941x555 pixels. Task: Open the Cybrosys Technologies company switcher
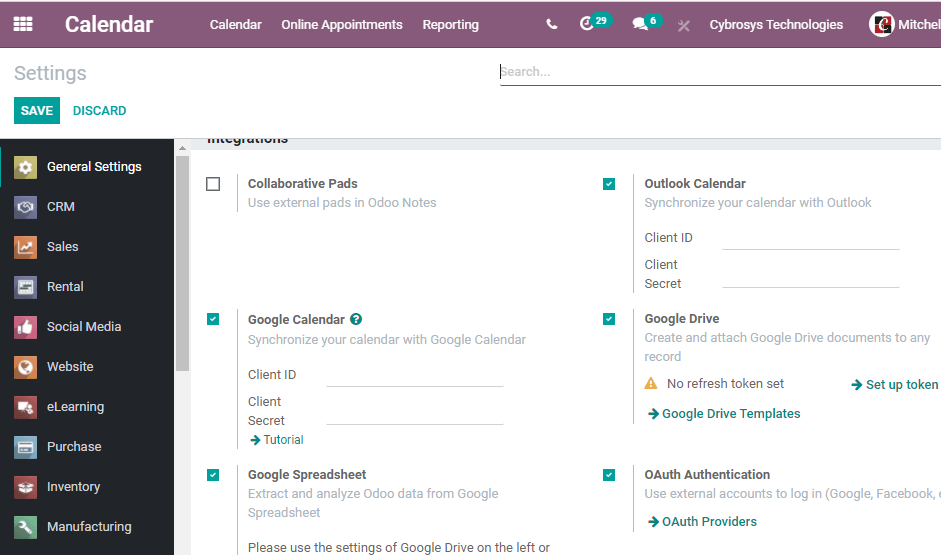tap(776, 25)
